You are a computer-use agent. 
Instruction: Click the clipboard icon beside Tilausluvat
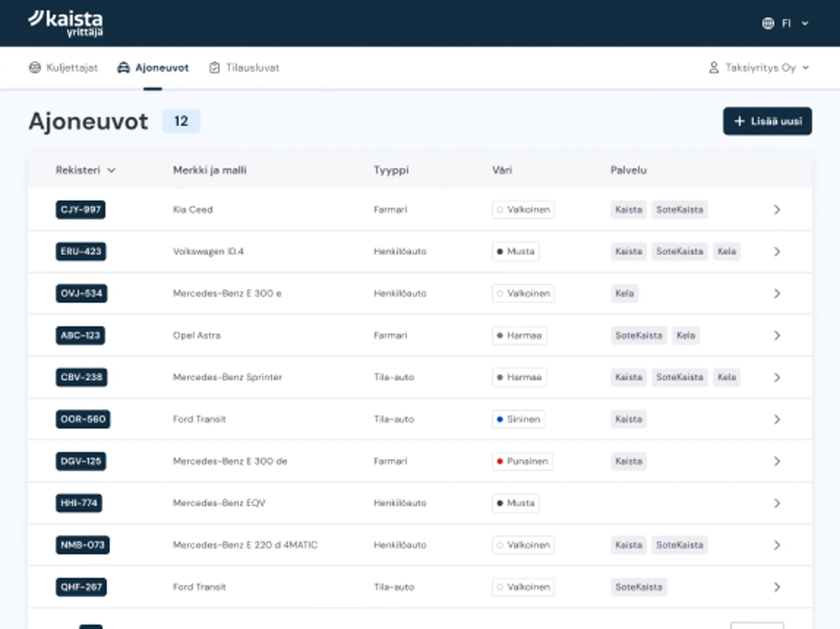click(x=214, y=68)
